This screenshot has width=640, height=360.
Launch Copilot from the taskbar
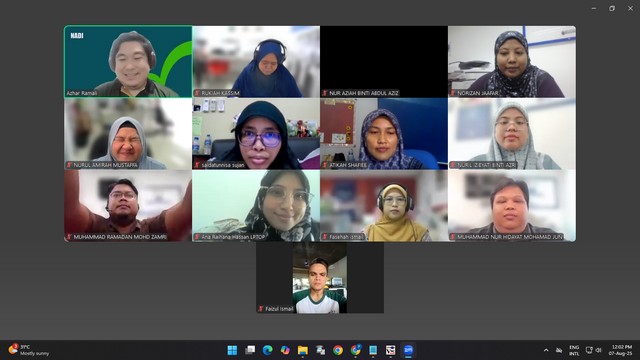pos(285,350)
